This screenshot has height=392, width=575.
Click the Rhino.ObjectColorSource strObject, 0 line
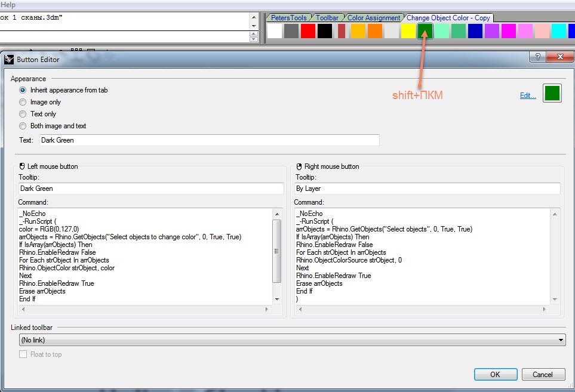click(349, 260)
